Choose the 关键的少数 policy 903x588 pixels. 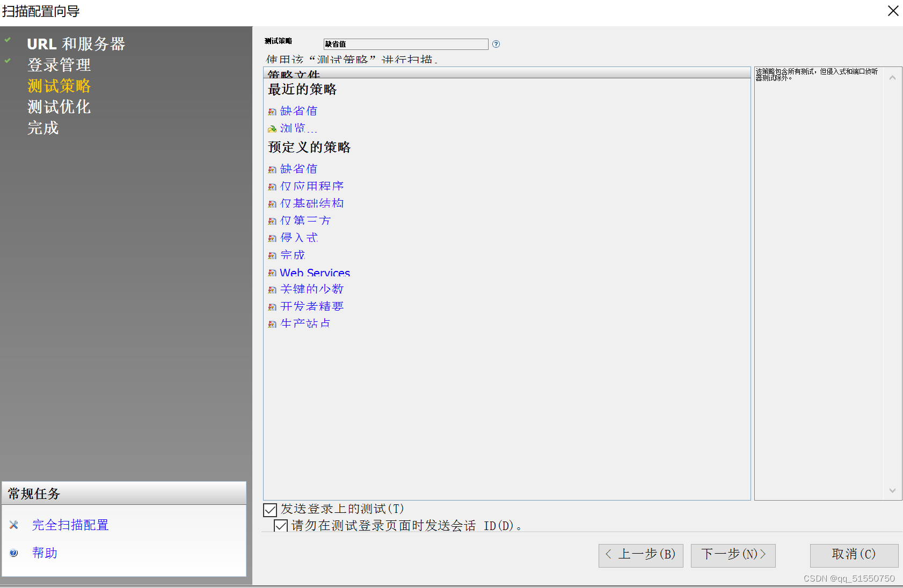pos(312,289)
